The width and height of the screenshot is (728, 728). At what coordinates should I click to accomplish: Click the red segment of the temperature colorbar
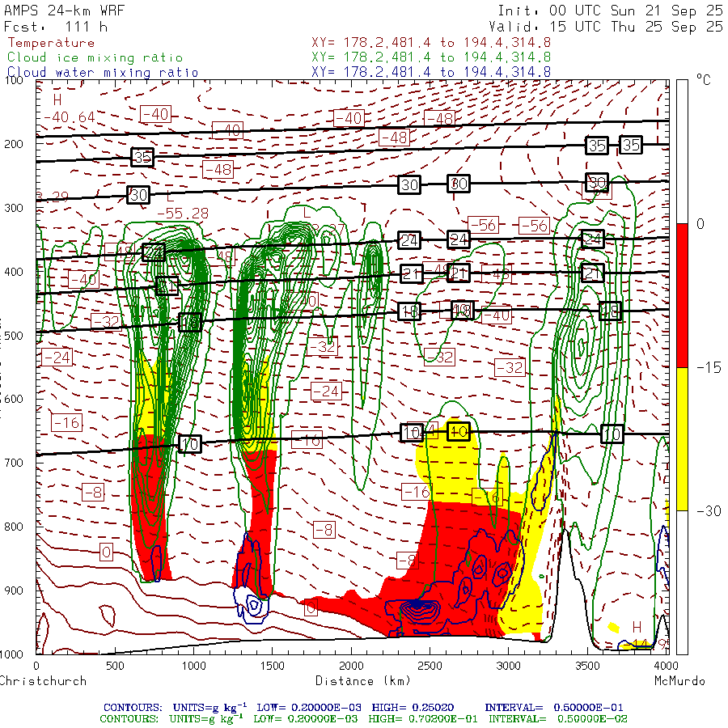tap(682, 295)
